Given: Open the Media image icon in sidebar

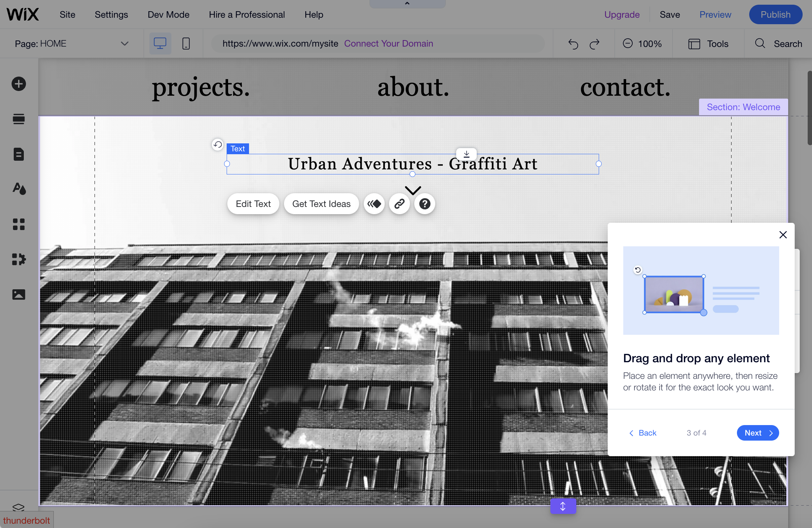Looking at the screenshot, I should (19, 295).
